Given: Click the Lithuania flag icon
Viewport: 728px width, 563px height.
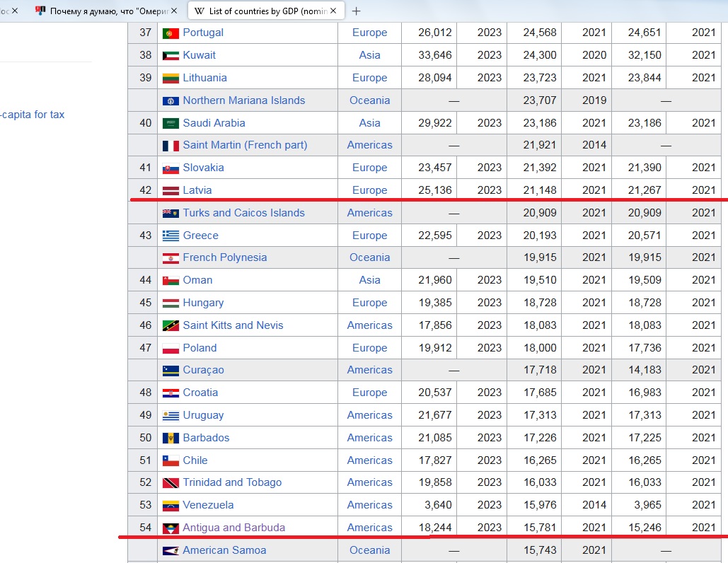Looking at the screenshot, I should coord(171,78).
